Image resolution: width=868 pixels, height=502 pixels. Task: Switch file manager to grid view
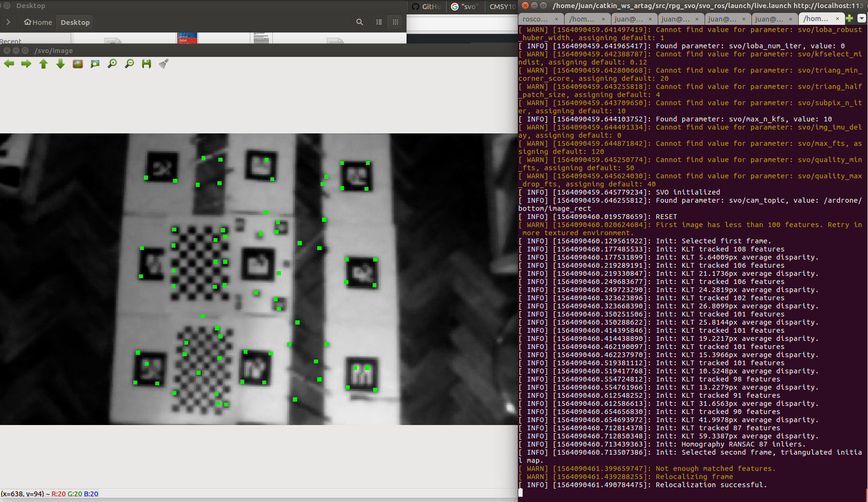point(396,22)
